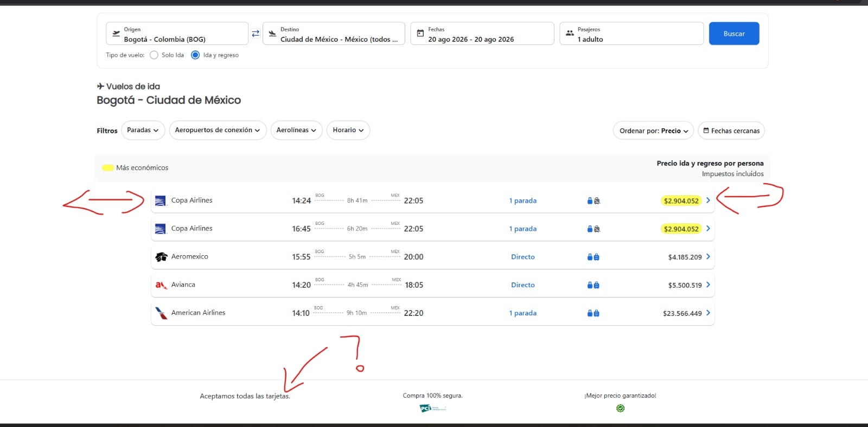Click the passengers icon in Pasajeros field
Viewport: 868px width, 427px height.
pos(570,34)
